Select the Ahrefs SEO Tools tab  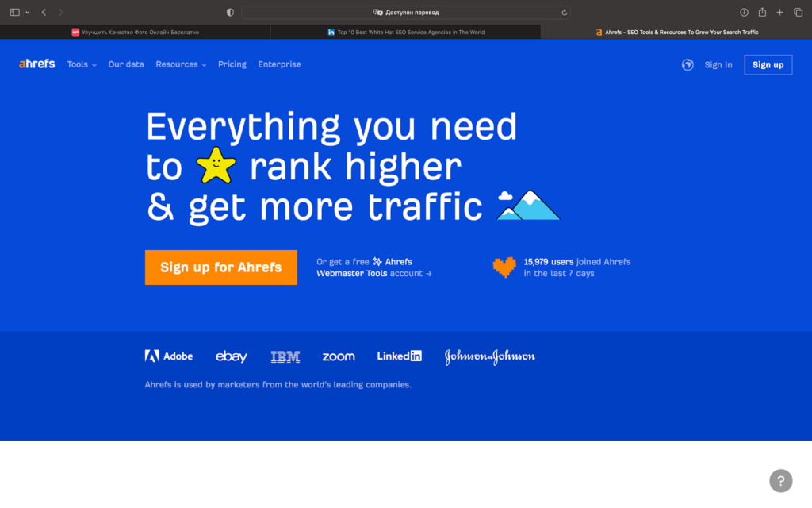click(676, 32)
